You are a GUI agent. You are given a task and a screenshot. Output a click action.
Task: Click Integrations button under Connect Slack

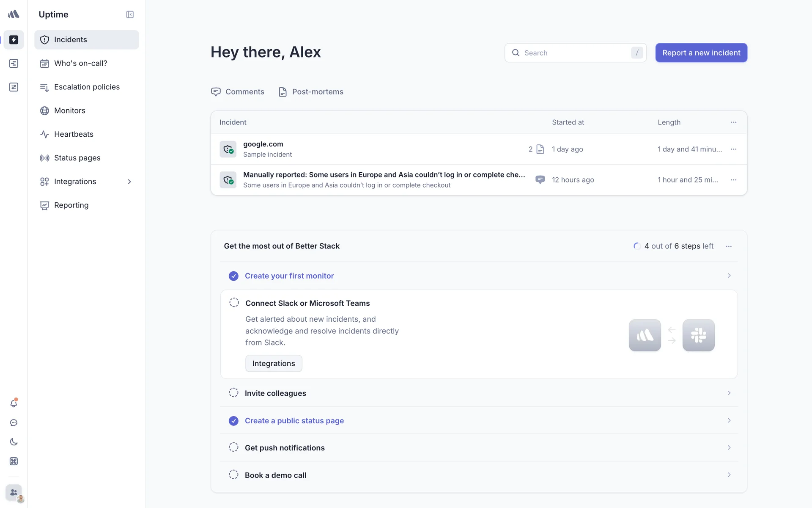(274, 364)
